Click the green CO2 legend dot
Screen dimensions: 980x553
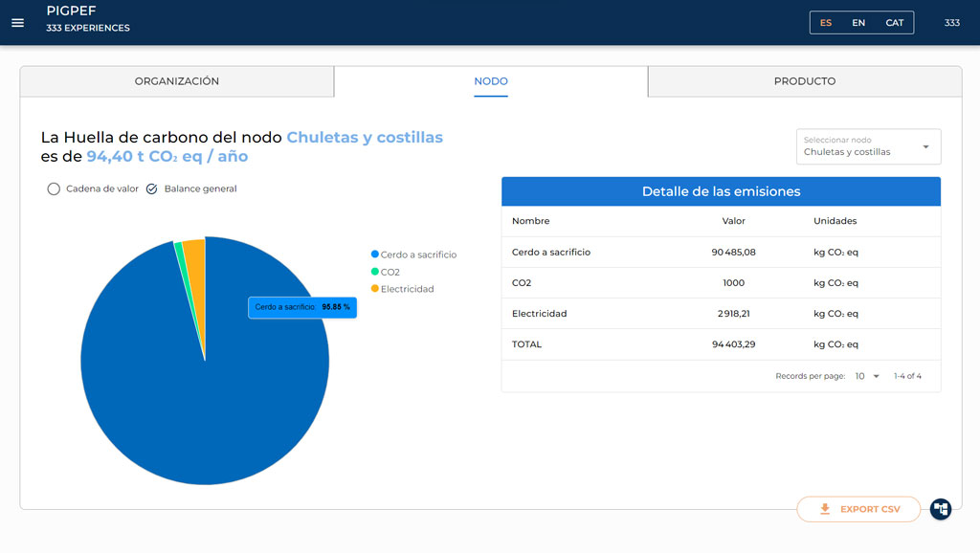[375, 272]
